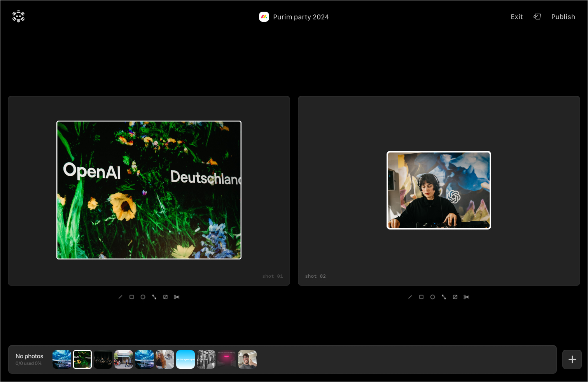Click the note icon beside Exit
The image size is (588, 382).
[x=537, y=17]
